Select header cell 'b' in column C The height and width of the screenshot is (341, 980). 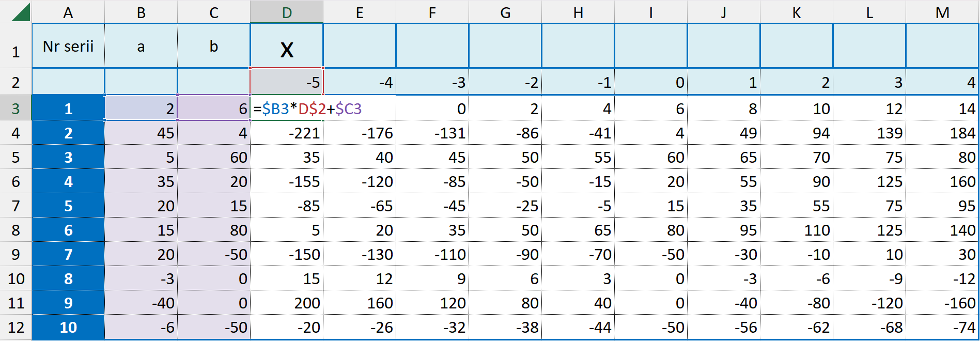pos(214,47)
